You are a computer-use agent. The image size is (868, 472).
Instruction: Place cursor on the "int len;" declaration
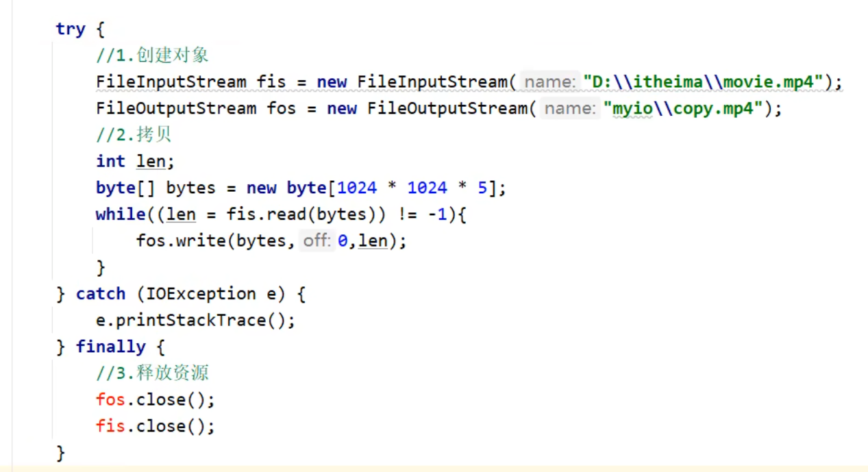click(x=136, y=162)
